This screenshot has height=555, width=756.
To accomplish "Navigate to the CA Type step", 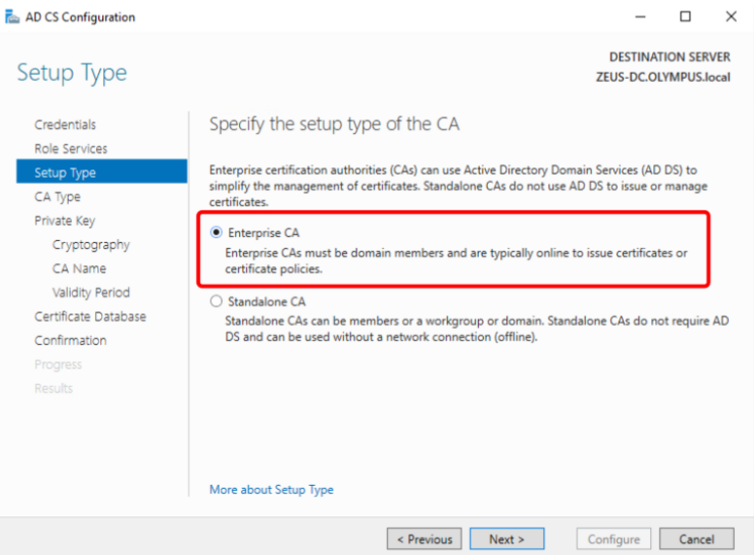I will pyautogui.click(x=57, y=196).
